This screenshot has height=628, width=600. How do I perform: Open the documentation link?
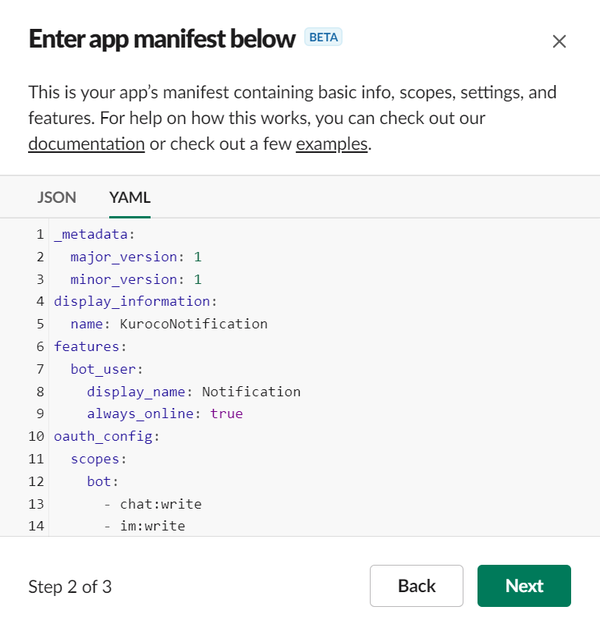point(87,144)
